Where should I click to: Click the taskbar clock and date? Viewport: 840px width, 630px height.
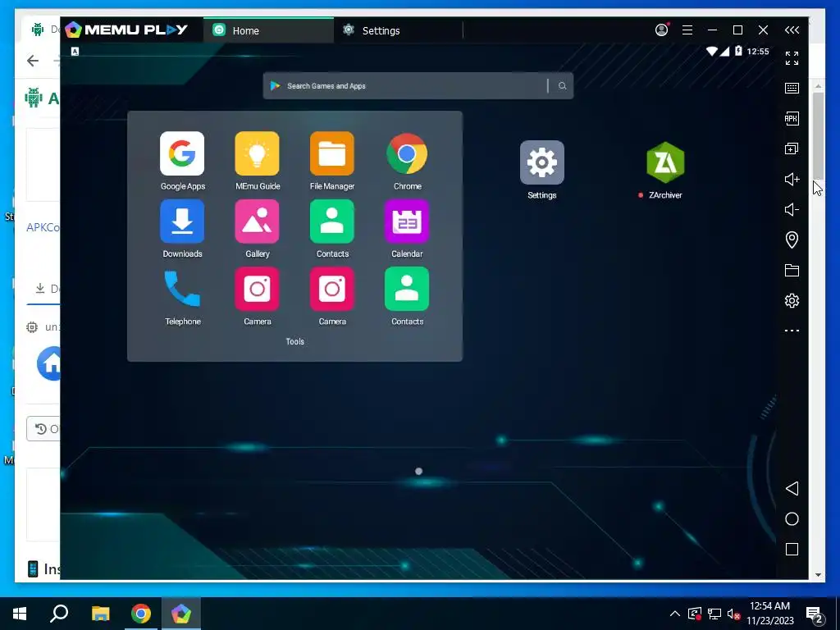point(769,614)
